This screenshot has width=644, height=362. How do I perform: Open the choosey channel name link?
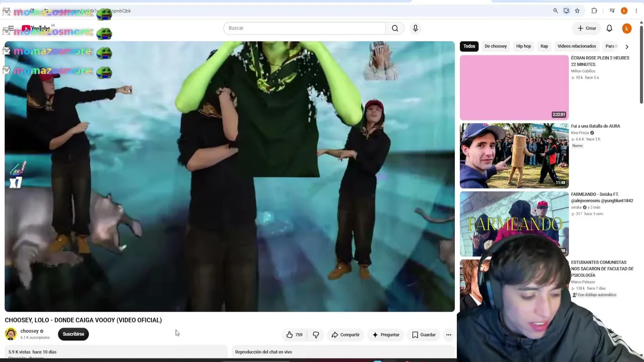click(x=29, y=331)
